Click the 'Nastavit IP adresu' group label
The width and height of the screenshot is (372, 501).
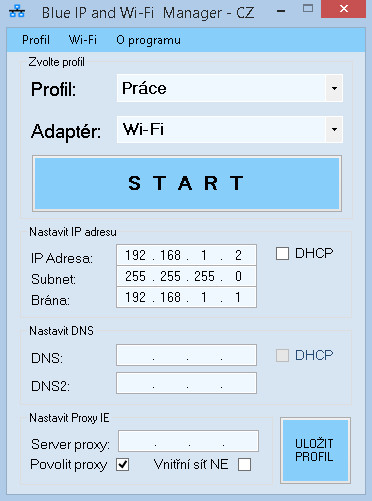click(x=73, y=232)
